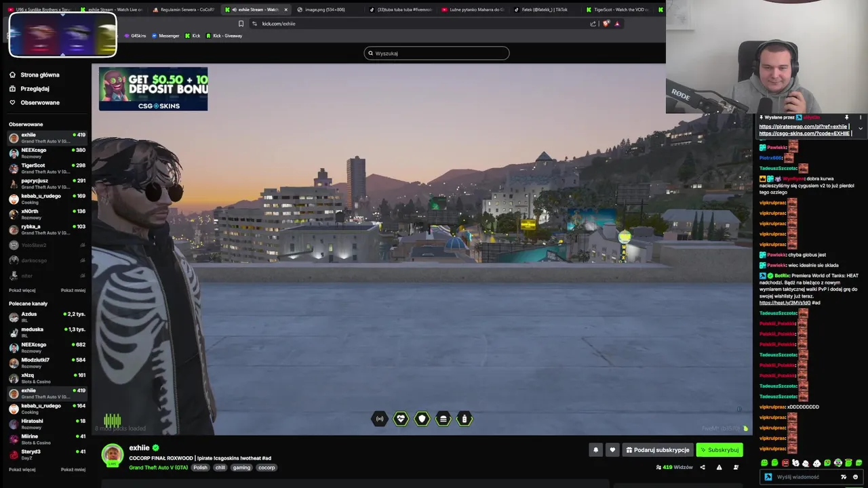Click the share icon in the address bar
The height and width of the screenshot is (488, 868).
(x=593, y=24)
